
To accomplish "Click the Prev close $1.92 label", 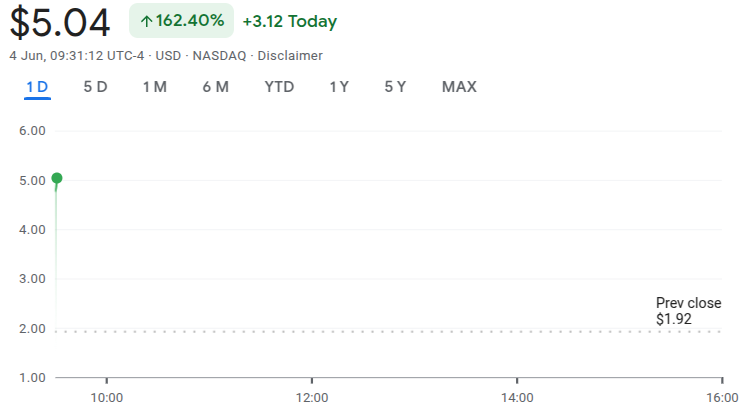I will tap(687, 311).
